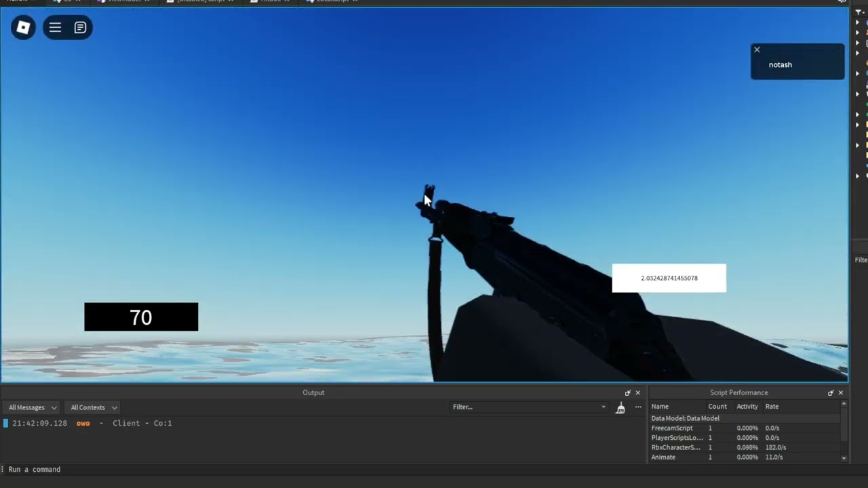Screen dimensions: 868x488
Task: Open the Explorer filter funnel icon
Action: point(859,12)
